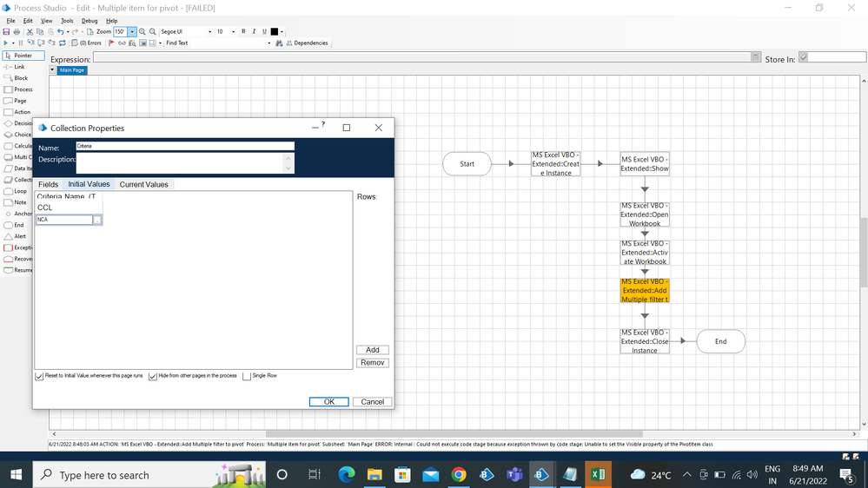Choose the Action stage tool
Viewport: 868px width, 488px height.
click(17, 112)
